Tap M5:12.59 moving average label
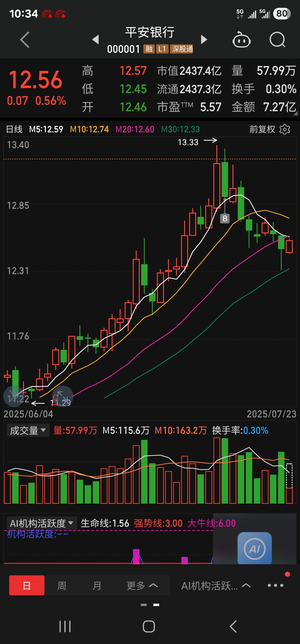The height and width of the screenshot is (644, 300). [x=46, y=129]
